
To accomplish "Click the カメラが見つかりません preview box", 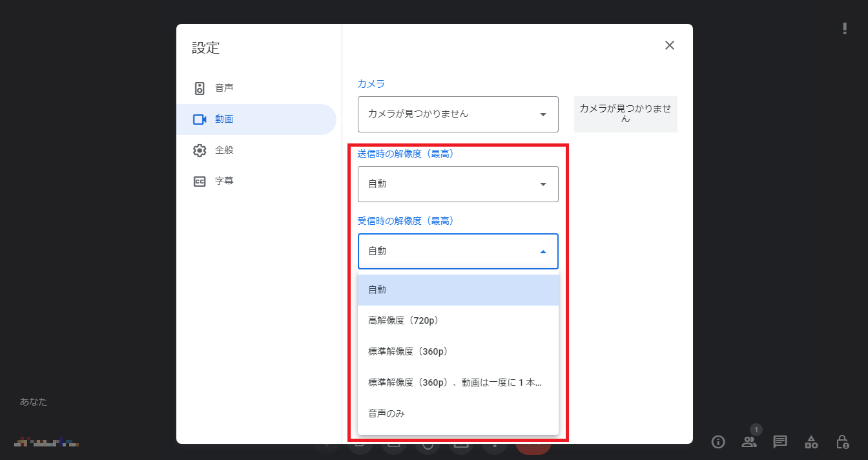I will [x=625, y=114].
